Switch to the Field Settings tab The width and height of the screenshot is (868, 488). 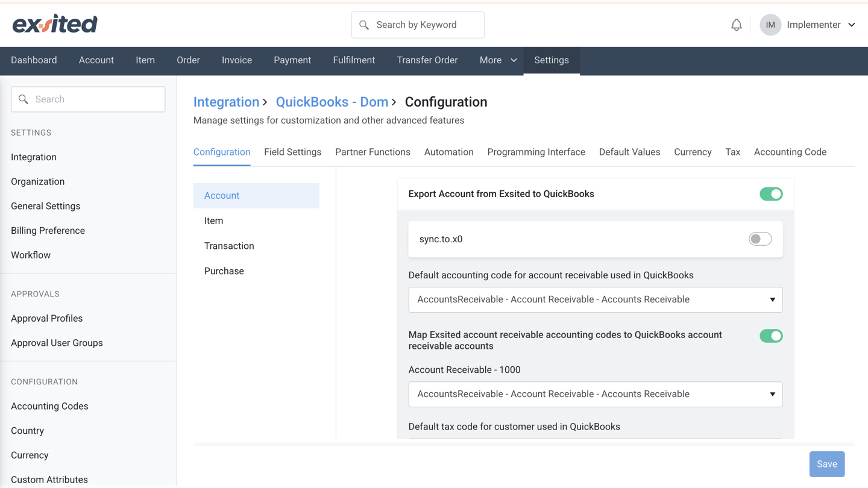[x=292, y=152]
